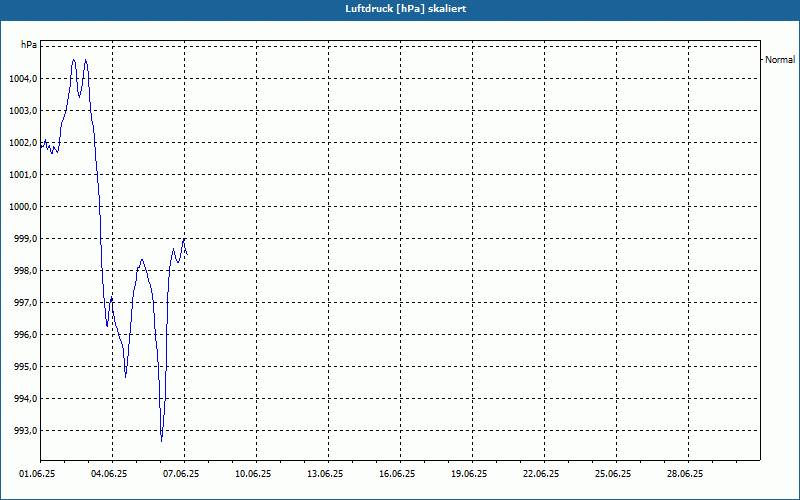The height and width of the screenshot is (500, 800).
Task: Select the 999,0 y-axis value
Action: click(x=25, y=239)
